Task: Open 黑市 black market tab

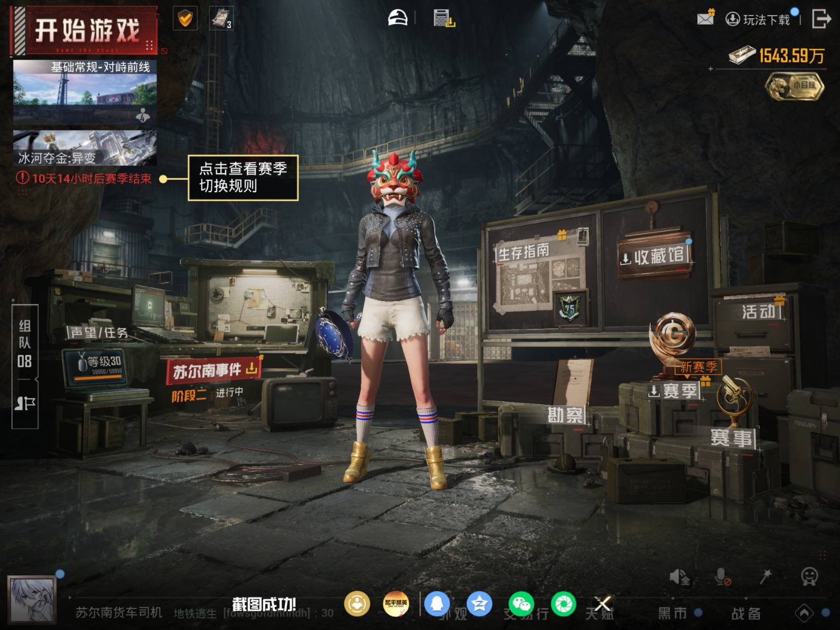Action: (x=673, y=613)
